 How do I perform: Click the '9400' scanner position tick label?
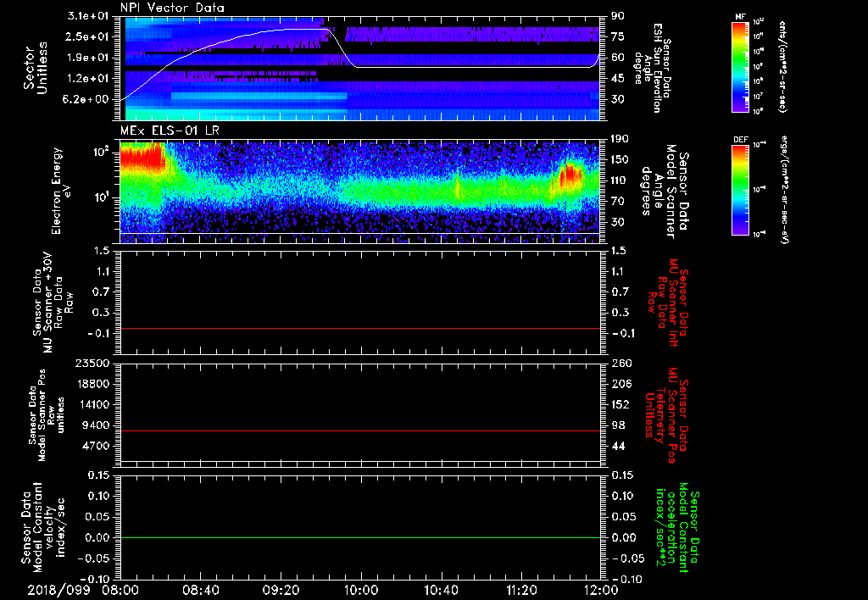point(96,425)
